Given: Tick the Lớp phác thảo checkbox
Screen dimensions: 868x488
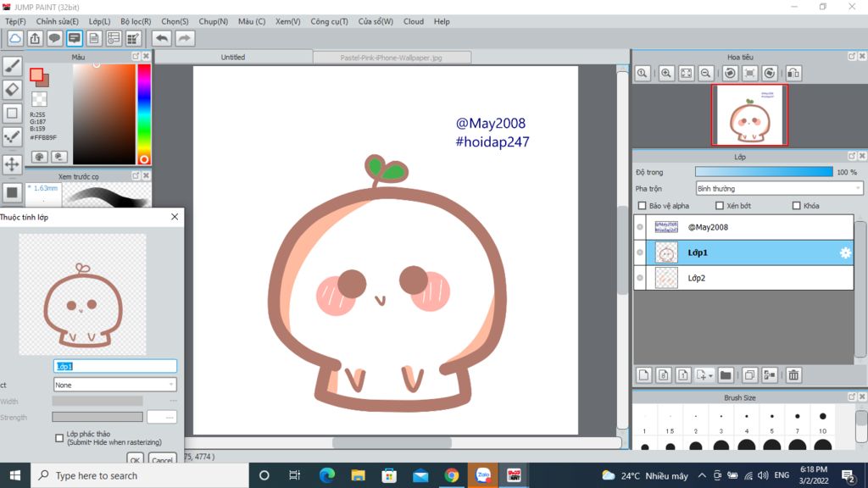Looking at the screenshot, I should tap(59, 438).
